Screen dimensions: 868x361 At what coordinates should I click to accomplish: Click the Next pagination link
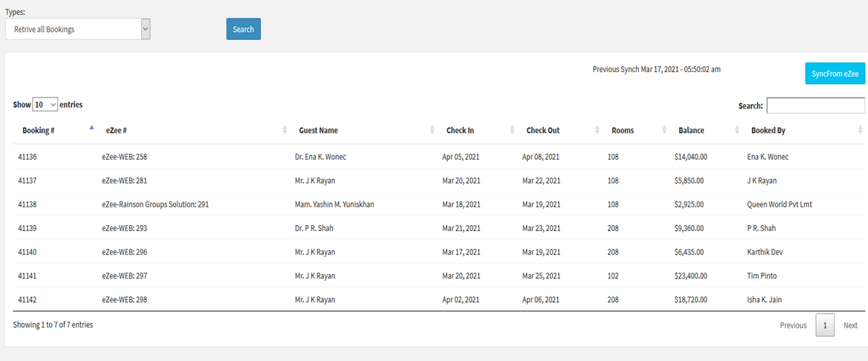850,325
